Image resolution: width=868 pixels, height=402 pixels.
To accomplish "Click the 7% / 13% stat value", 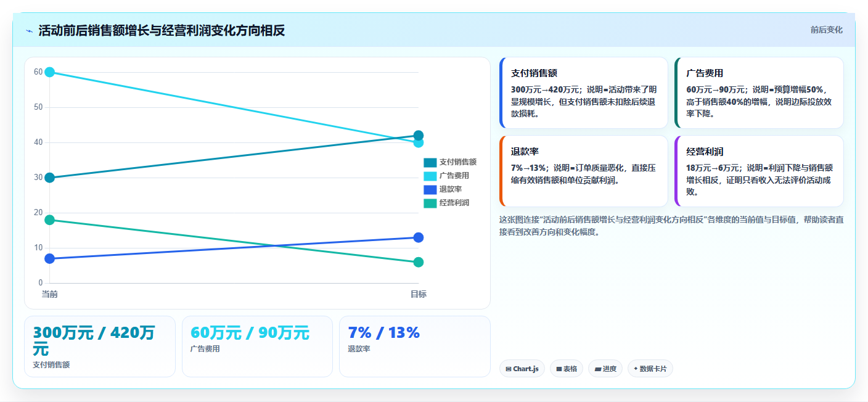I will pyautogui.click(x=383, y=333).
